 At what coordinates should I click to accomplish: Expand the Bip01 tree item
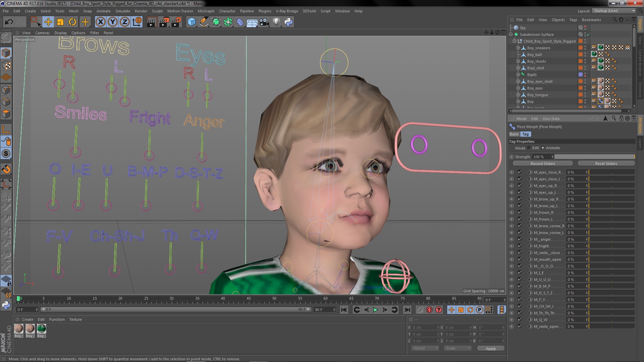pos(518,75)
